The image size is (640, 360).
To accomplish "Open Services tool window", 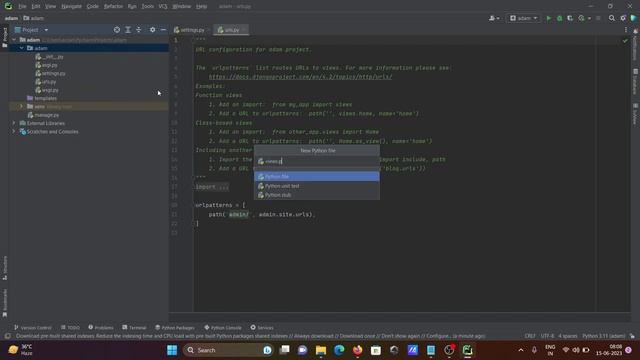I will (x=262, y=327).
